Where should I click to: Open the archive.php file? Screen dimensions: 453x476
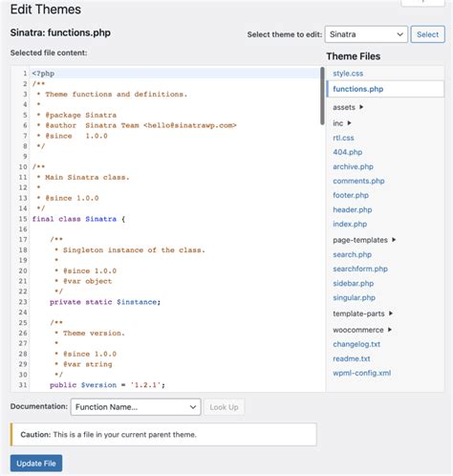pos(353,166)
